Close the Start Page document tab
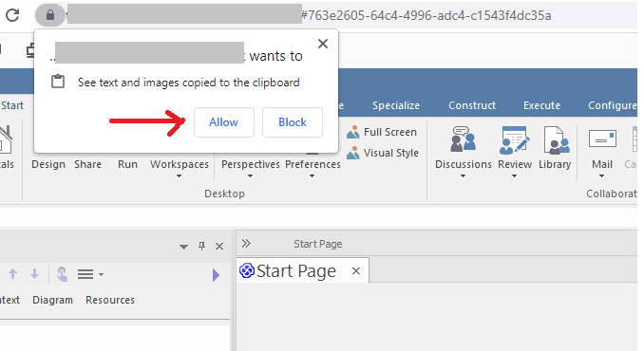 356,270
